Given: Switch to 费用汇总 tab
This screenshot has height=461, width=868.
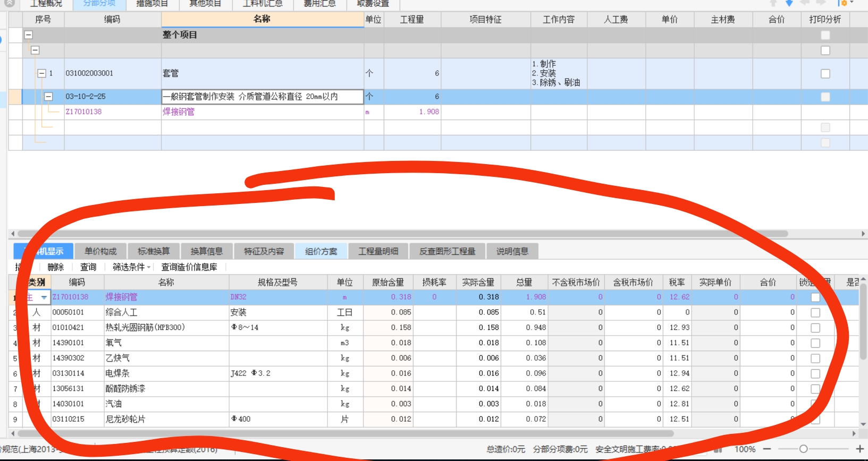Looking at the screenshot, I should click(319, 4).
